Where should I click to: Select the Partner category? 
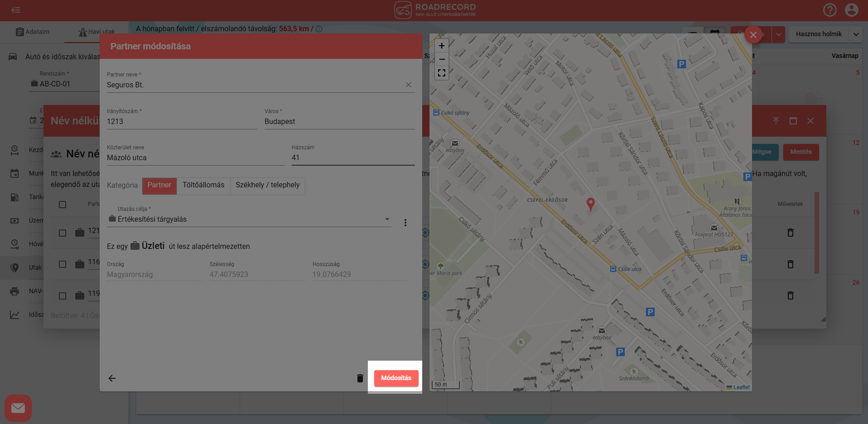(x=159, y=185)
